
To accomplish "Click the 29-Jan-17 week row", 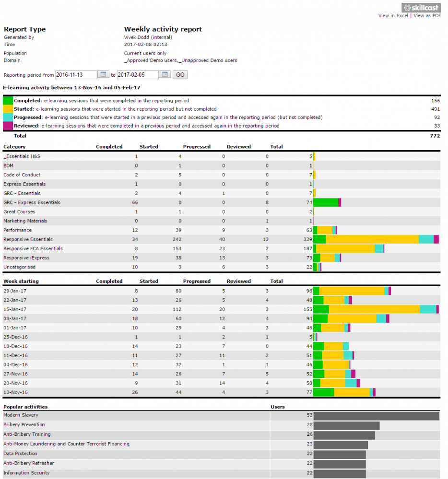I will (x=222, y=291).
